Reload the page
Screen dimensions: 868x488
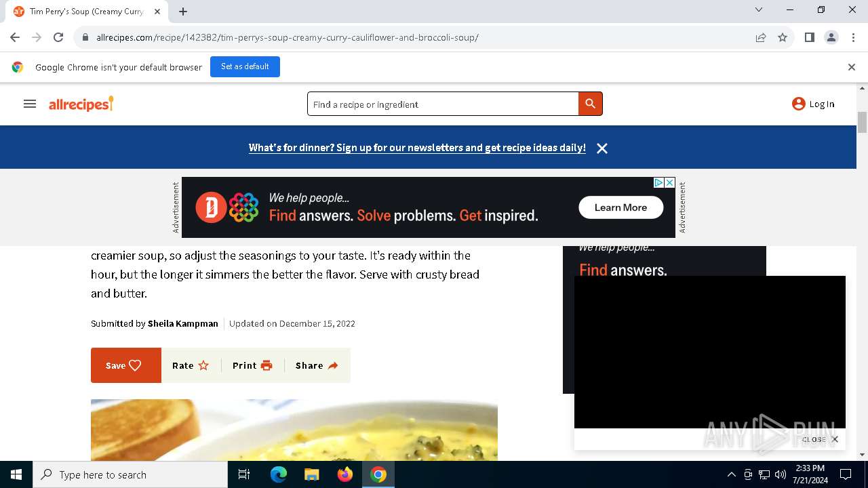pos(58,37)
